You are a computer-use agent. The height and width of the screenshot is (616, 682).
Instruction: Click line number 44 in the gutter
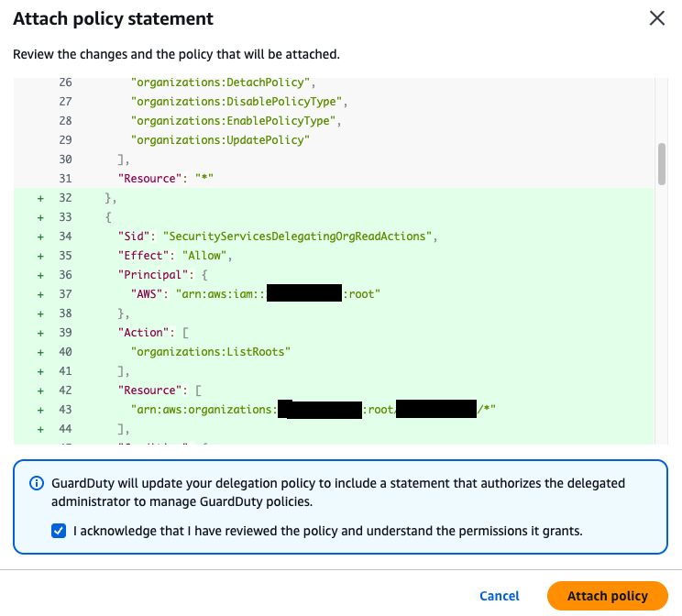point(65,429)
